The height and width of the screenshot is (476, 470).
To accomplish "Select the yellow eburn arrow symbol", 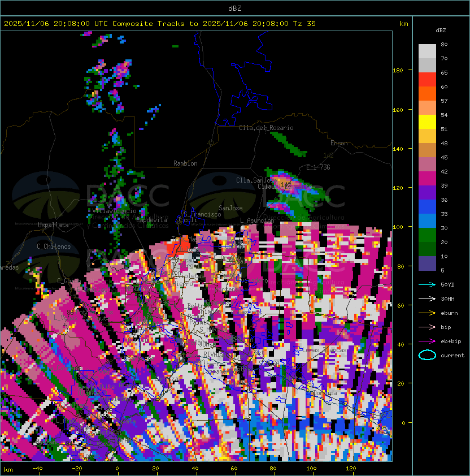I will (427, 313).
